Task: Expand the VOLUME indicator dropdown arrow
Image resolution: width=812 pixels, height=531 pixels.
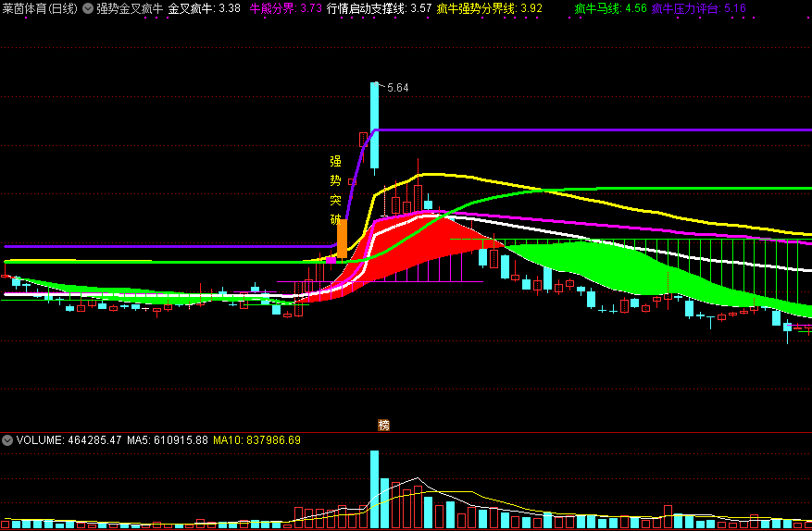Action: (7, 440)
